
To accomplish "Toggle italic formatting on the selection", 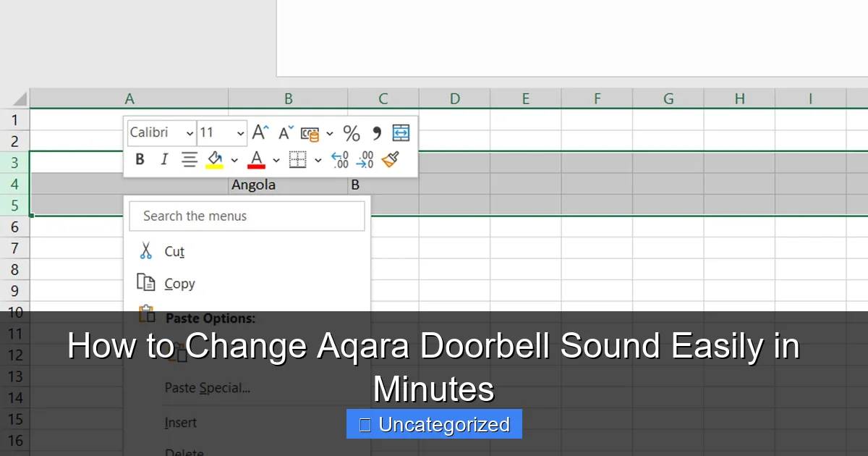I will (x=164, y=159).
